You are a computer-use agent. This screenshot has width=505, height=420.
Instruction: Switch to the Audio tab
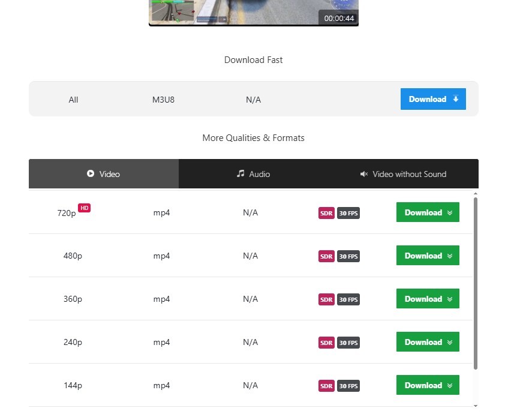[254, 174]
